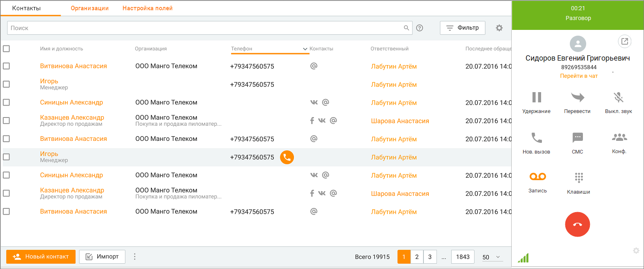644x269 pixels.
Task: Open the Фильтр filter panel
Action: click(x=462, y=28)
